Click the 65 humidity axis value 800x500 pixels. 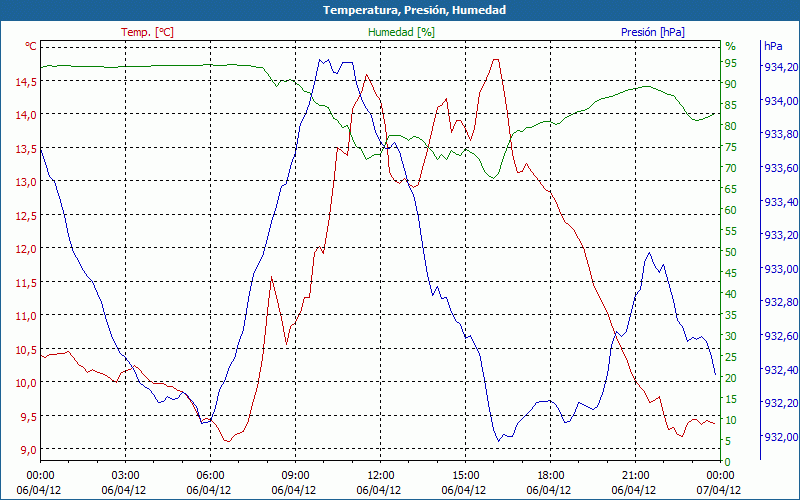click(x=731, y=189)
